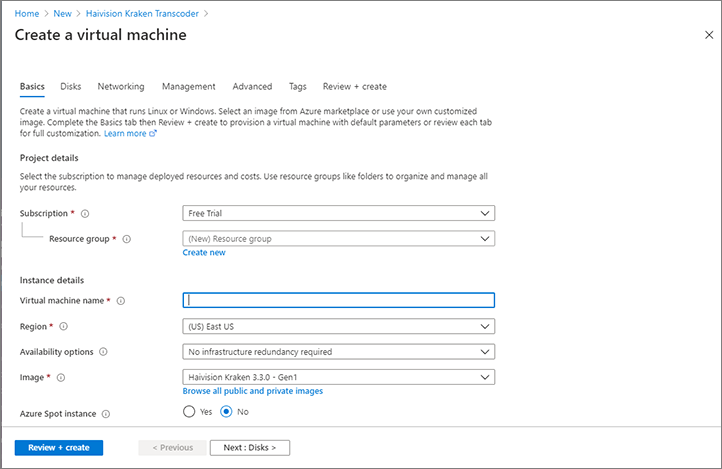Click the Next : Disks button

[x=249, y=447]
